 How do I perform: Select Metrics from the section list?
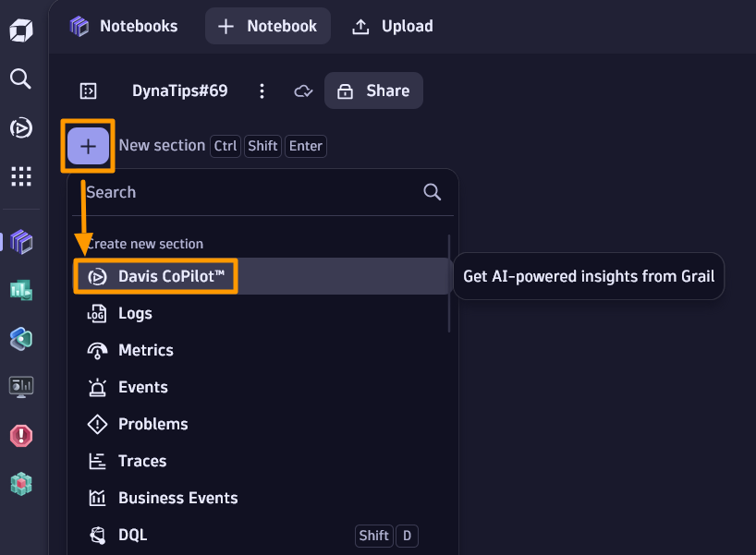pos(263,350)
